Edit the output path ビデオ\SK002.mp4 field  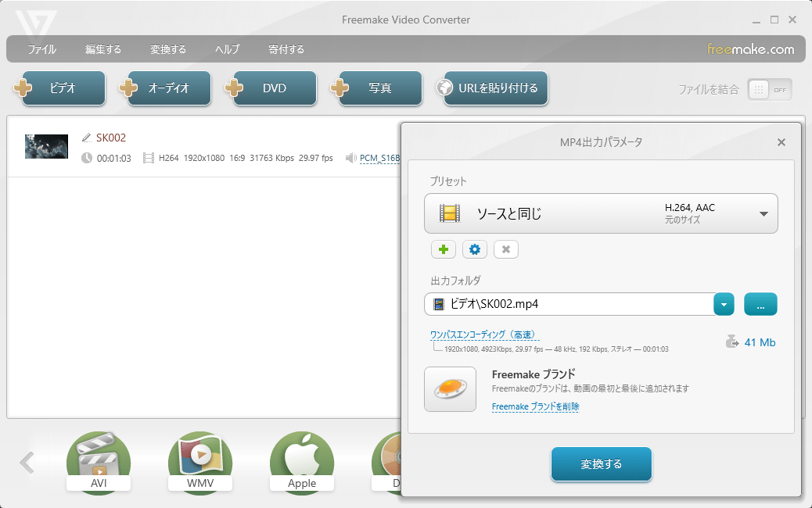point(569,304)
